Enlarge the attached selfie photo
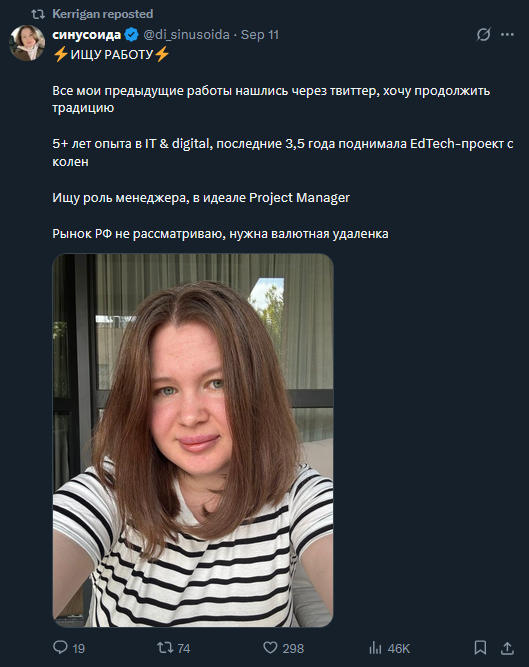The width and height of the screenshot is (529, 667). coord(193,440)
